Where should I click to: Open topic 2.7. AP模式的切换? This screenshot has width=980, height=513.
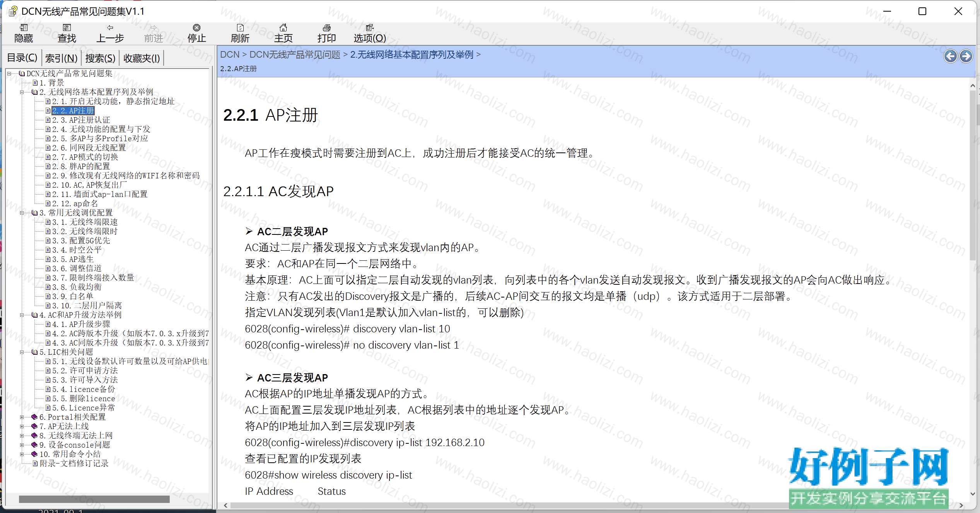pos(85,157)
